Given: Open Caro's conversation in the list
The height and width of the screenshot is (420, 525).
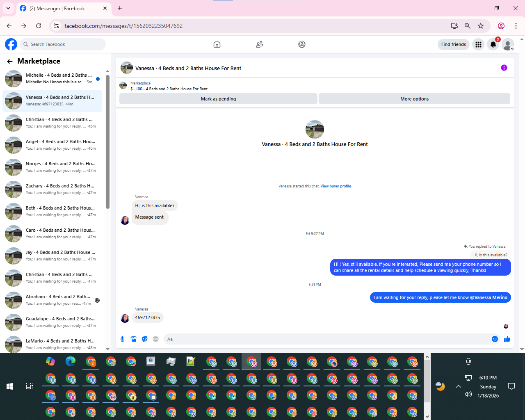Looking at the screenshot, I should click(52, 233).
